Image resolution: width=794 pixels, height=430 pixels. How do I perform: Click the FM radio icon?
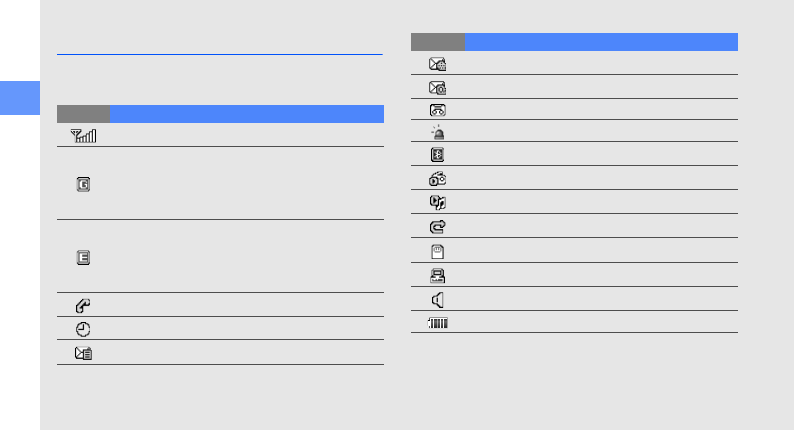click(437, 178)
